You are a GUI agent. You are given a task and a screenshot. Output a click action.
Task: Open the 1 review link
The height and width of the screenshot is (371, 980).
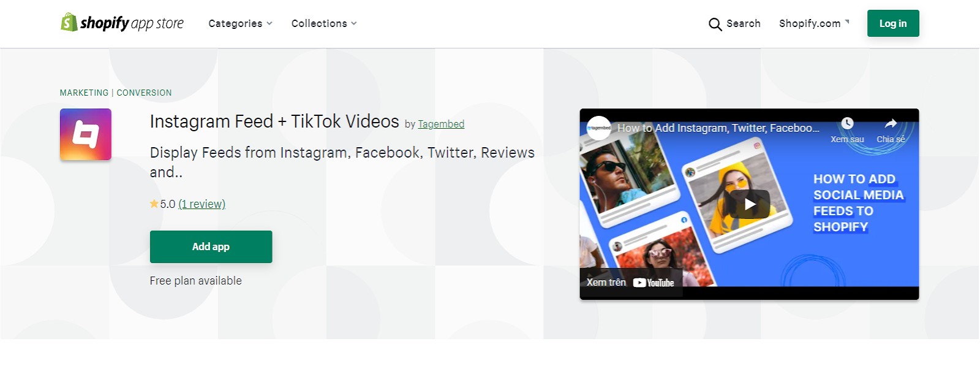(202, 204)
